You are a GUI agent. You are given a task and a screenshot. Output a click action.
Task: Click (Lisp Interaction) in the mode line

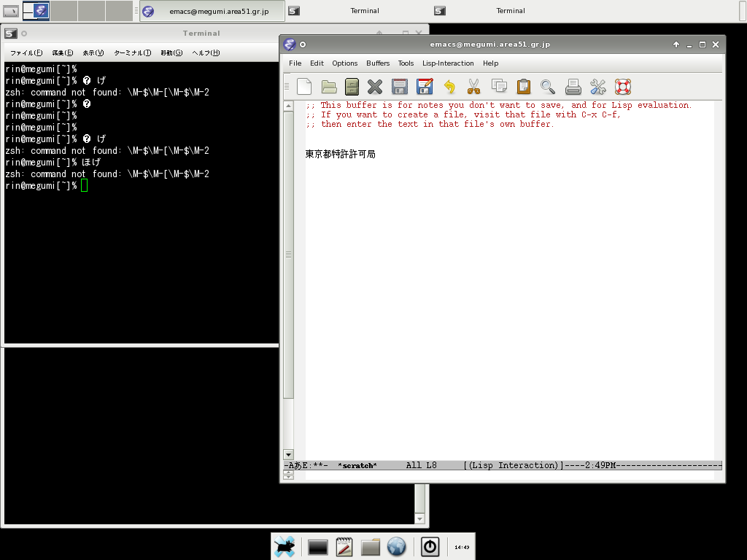[x=514, y=465]
